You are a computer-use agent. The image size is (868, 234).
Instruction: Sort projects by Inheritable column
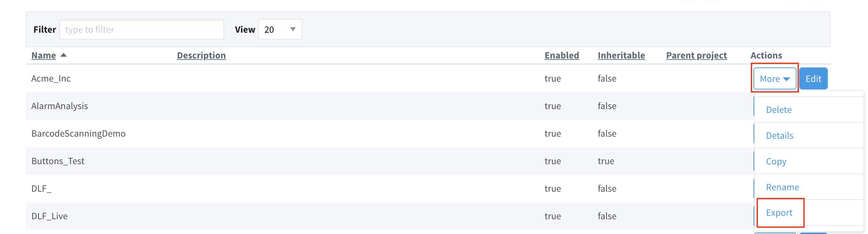coord(621,55)
